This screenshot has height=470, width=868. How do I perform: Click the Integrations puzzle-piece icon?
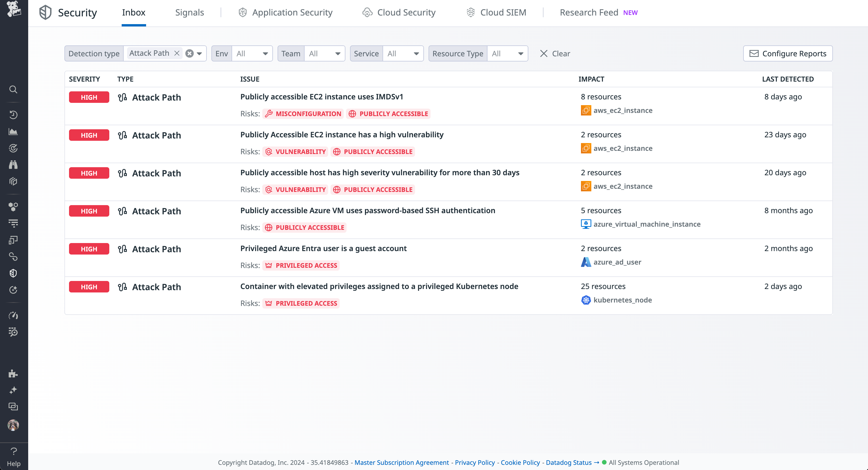click(13, 373)
